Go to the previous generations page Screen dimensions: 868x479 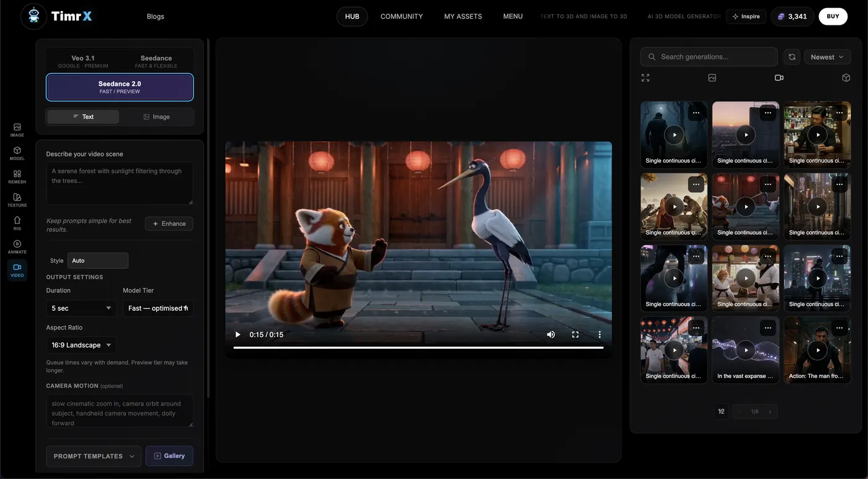739,411
